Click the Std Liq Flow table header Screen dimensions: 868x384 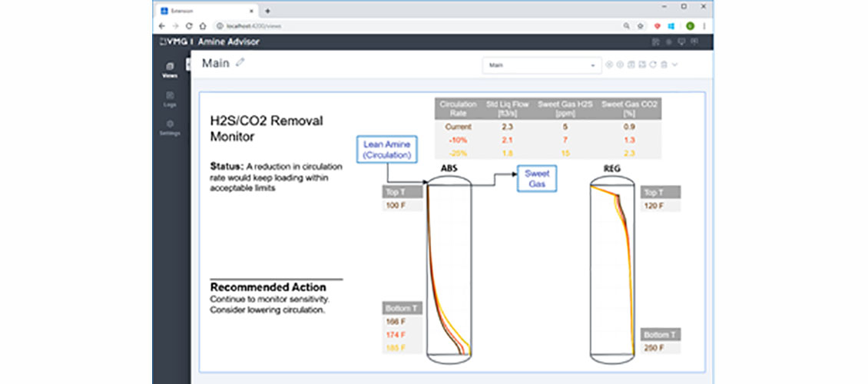(508, 108)
